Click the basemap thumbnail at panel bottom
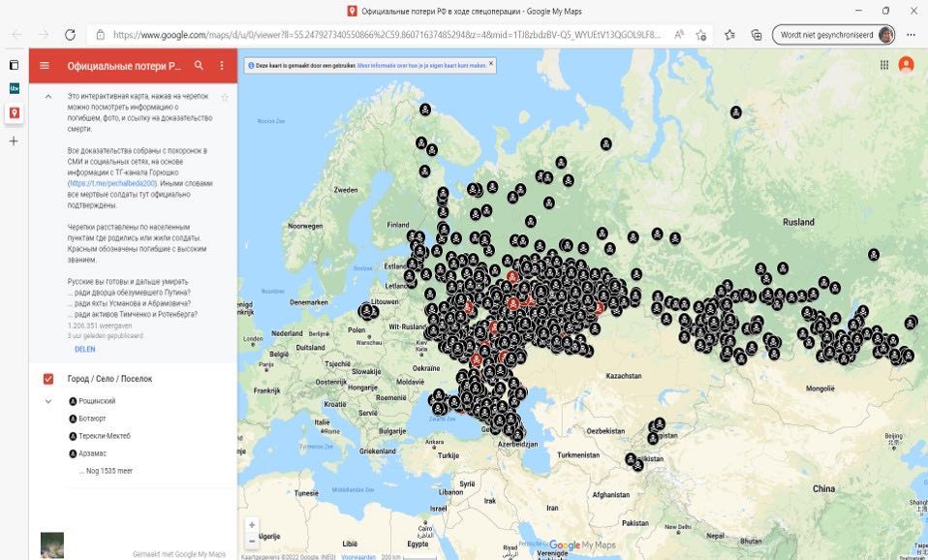The image size is (928, 560). point(52,545)
